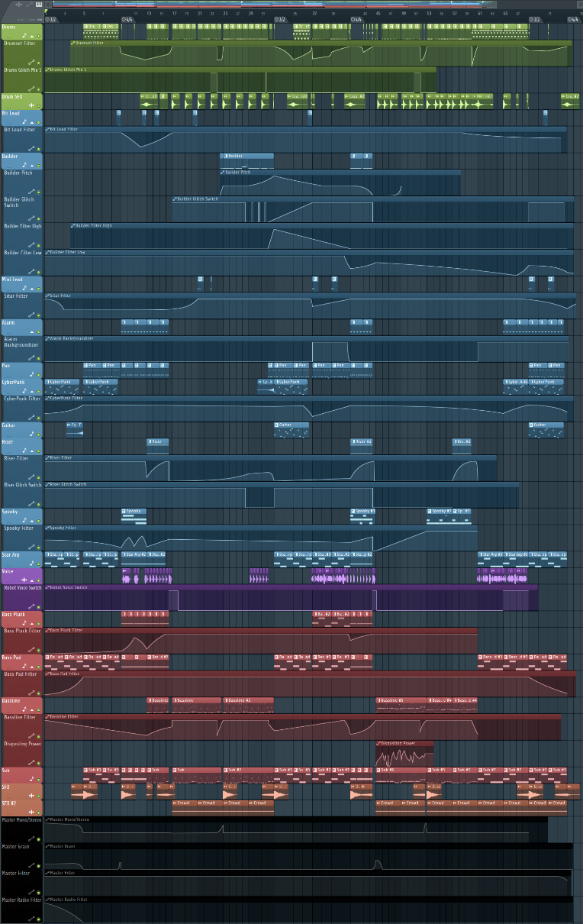Toggle mute LED on Master Radio Filter track

(38, 919)
